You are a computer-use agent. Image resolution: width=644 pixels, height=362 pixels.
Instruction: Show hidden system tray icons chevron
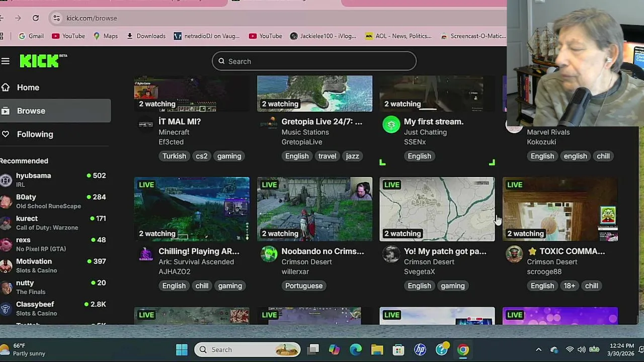[x=538, y=349]
